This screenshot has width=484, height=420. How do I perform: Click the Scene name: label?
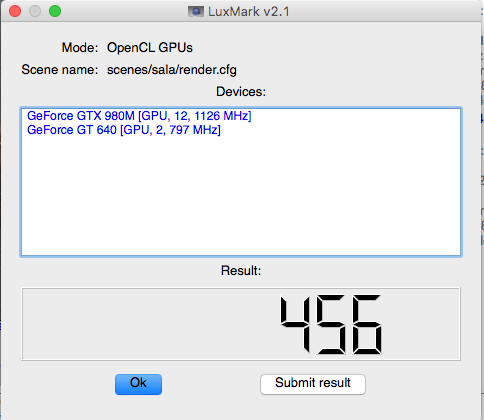pos(60,70)
